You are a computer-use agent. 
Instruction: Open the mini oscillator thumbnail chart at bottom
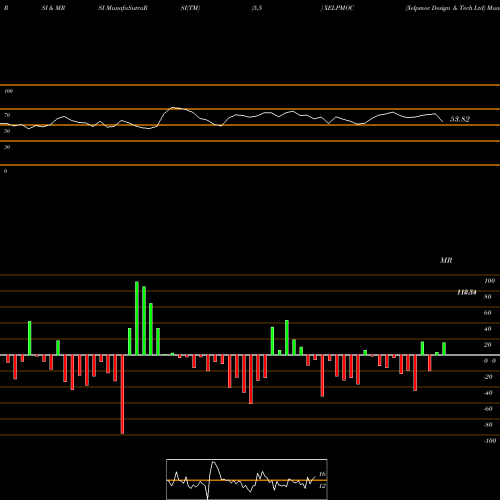pyautogui.click(x=247, y=479)
